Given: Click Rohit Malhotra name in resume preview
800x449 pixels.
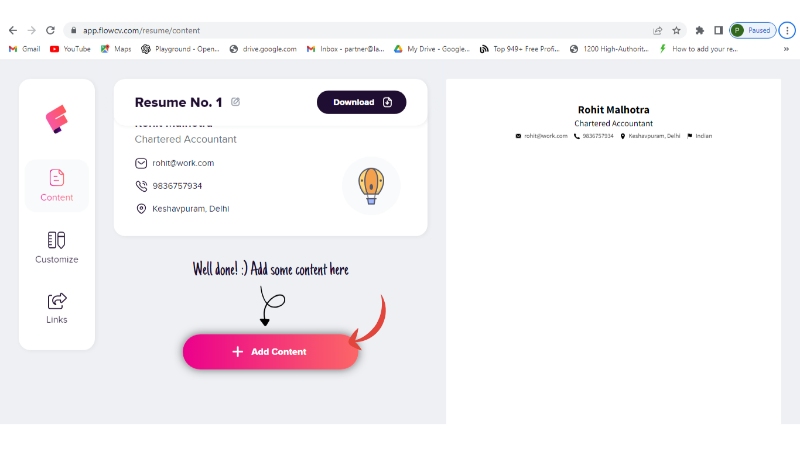Looking at the screenshot, I should pyautogui.click(x=613, y=109).
